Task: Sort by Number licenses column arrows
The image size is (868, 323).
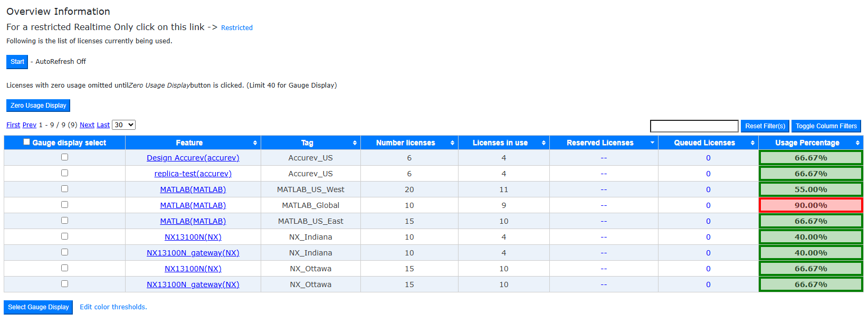Action: [x=452, y=143]
